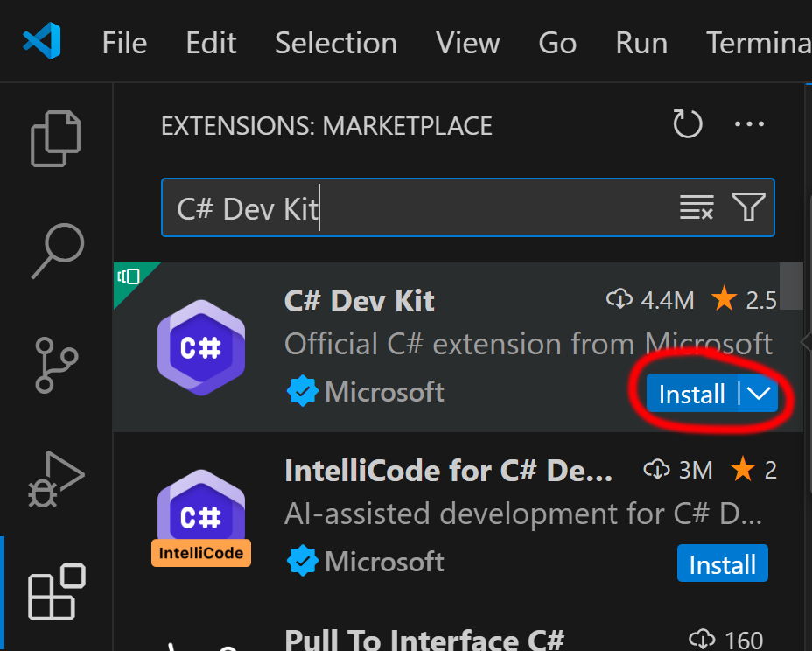Viewport: 812px width, 651px height.
Task: Refresh the extensions marketplace list
Action: point(687,124)
